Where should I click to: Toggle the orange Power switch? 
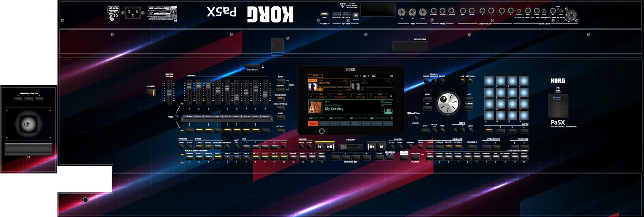click(x=151, y=93)
